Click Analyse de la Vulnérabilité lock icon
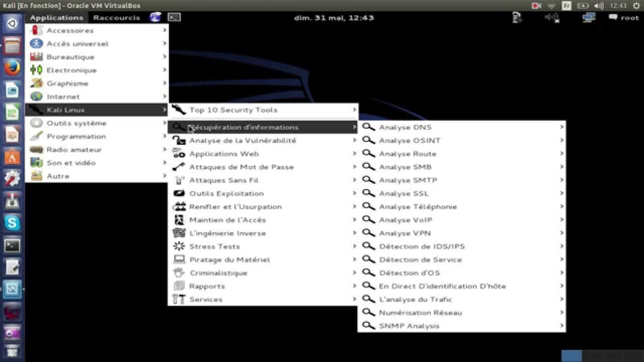644x362 pixels. click(179, 140)
